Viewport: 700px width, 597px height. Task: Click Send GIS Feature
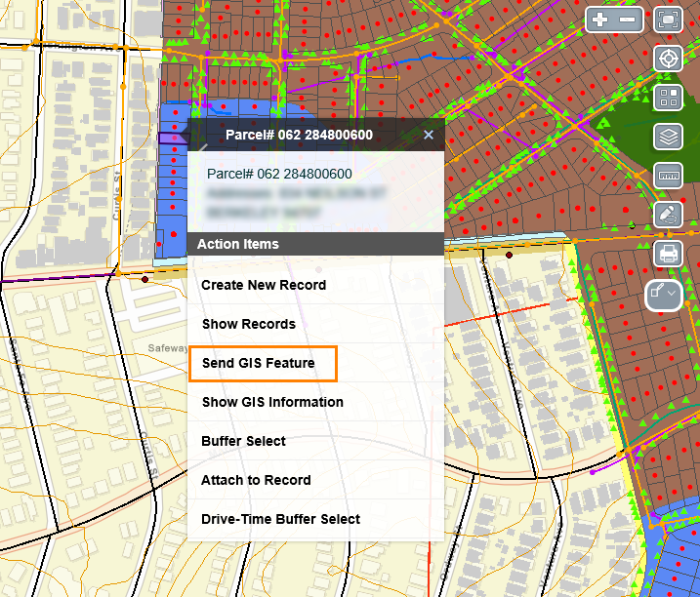259,363
